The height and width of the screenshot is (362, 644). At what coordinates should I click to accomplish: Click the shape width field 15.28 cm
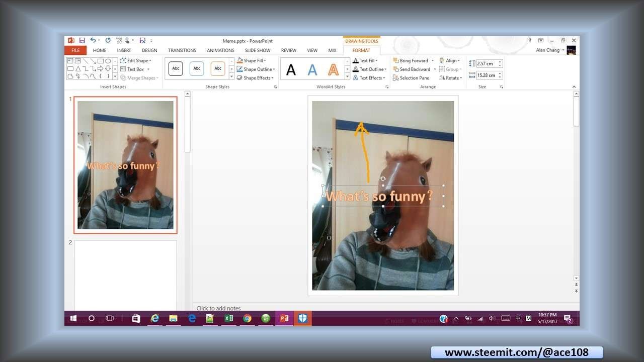click(487, 75)
